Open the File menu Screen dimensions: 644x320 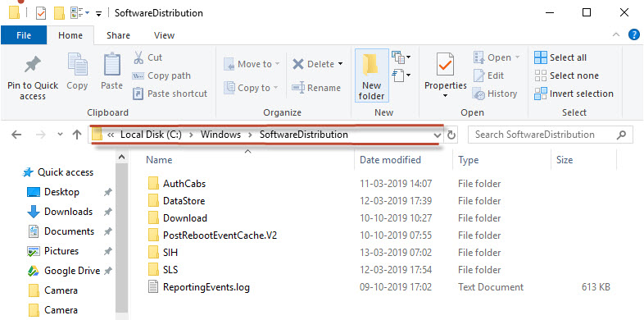click(24, 35)
